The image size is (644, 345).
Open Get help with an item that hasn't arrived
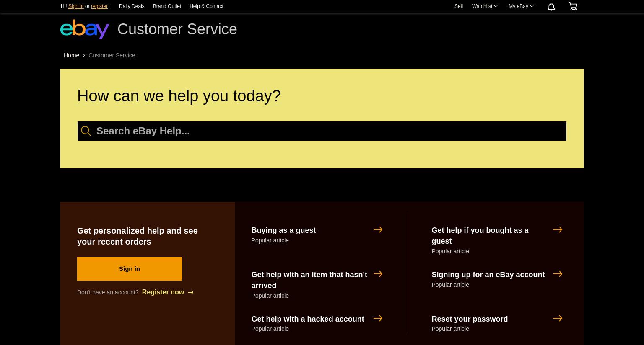pyautogui.click(x=309, y=280)
